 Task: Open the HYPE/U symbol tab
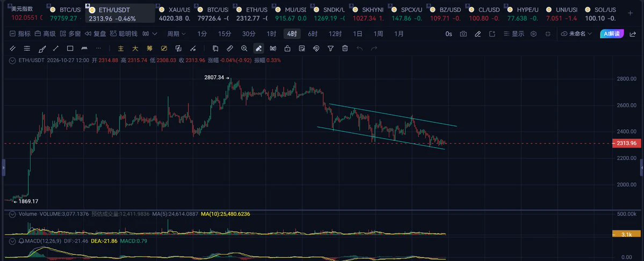pos(523,13)
